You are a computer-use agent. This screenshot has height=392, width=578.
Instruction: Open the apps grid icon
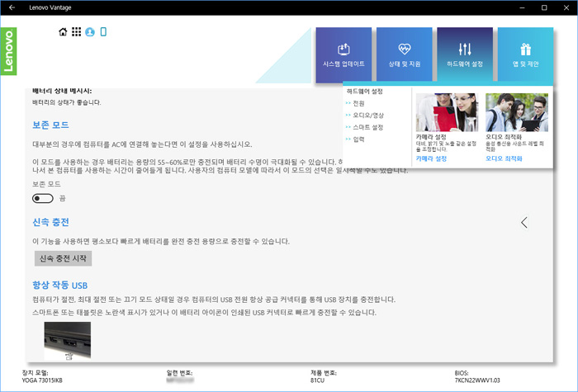tap(76, 32)
